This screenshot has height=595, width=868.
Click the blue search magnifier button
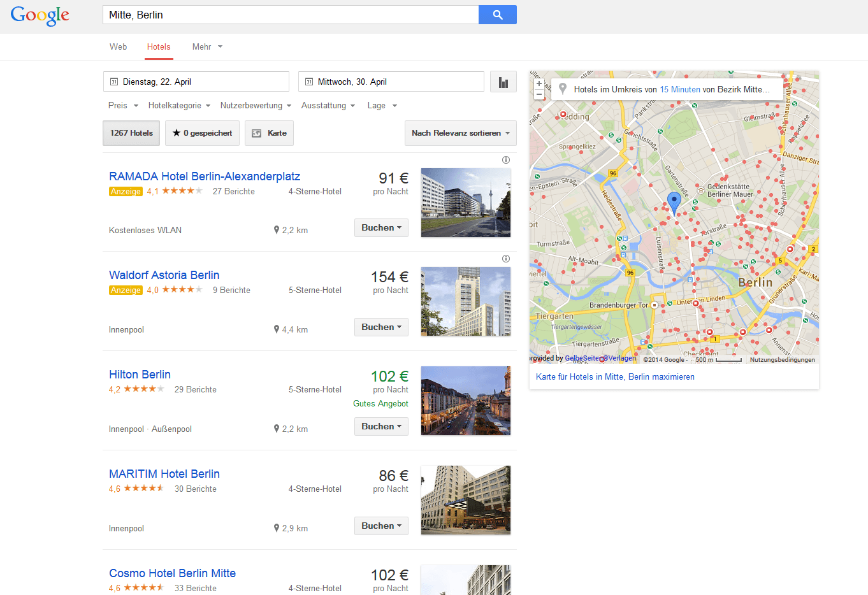pyautogui.click(x=498, y=15)
